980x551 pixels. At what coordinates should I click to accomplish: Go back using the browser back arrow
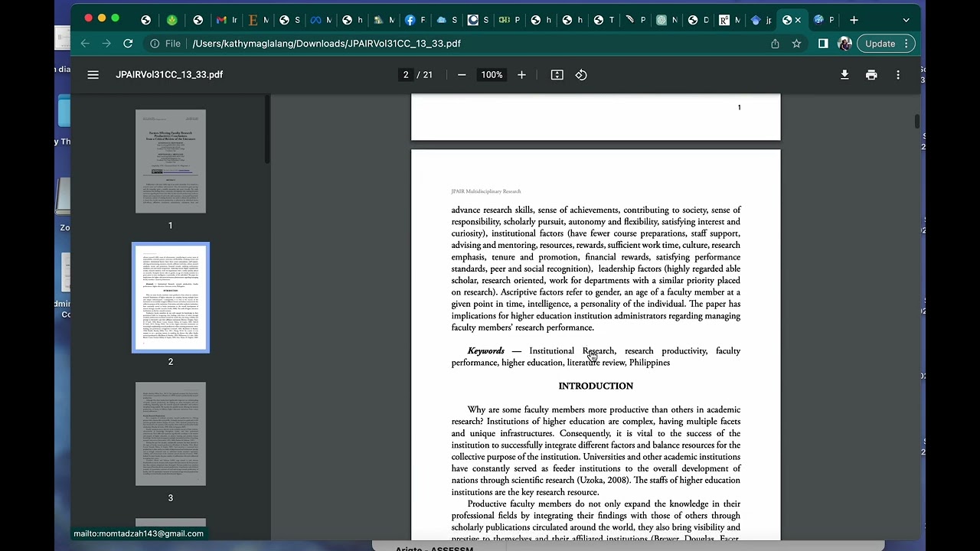(x=85, y=44)
